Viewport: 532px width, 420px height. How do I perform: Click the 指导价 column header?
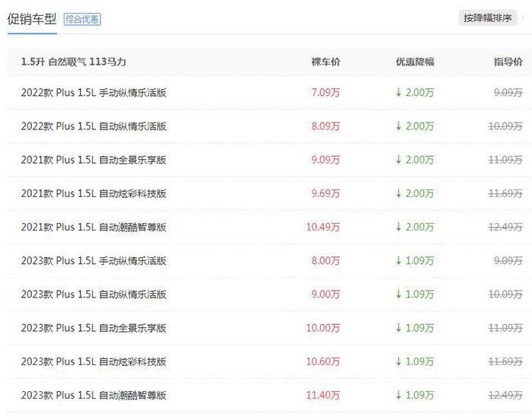tap(508, 62)
